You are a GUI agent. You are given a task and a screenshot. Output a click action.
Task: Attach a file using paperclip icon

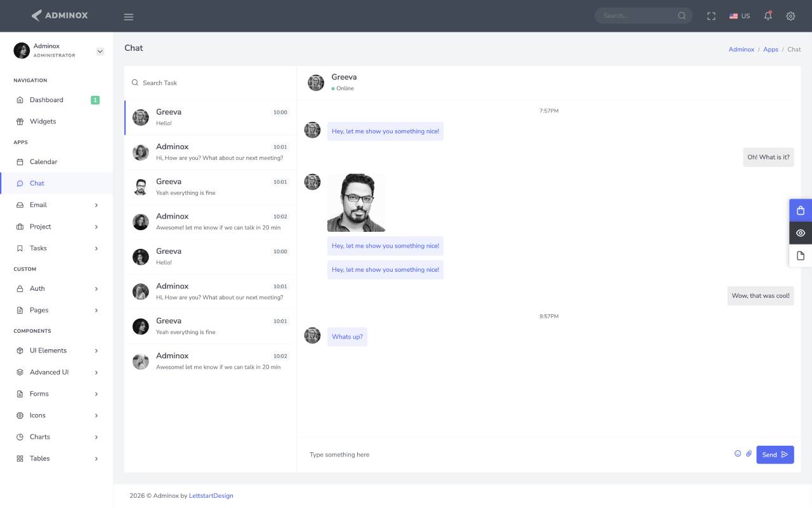coord(749,453)
